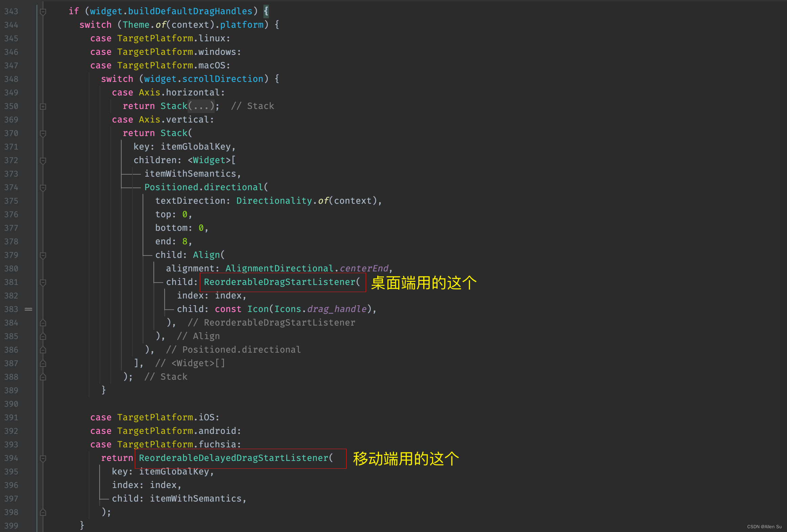Viewport: 787px width, 532px height.
Task: Click the return keyword on line 394
Action: coord(117,458)
